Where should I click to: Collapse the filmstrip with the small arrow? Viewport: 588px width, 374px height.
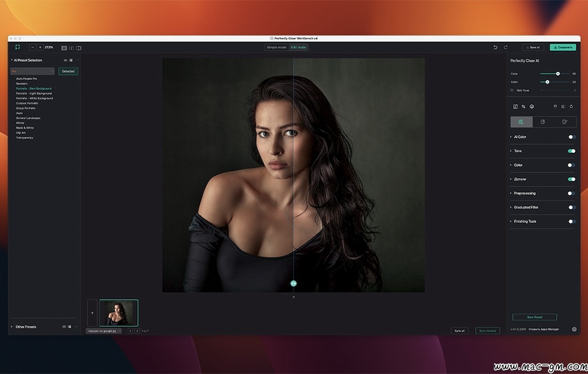click(x=293, y=297)
